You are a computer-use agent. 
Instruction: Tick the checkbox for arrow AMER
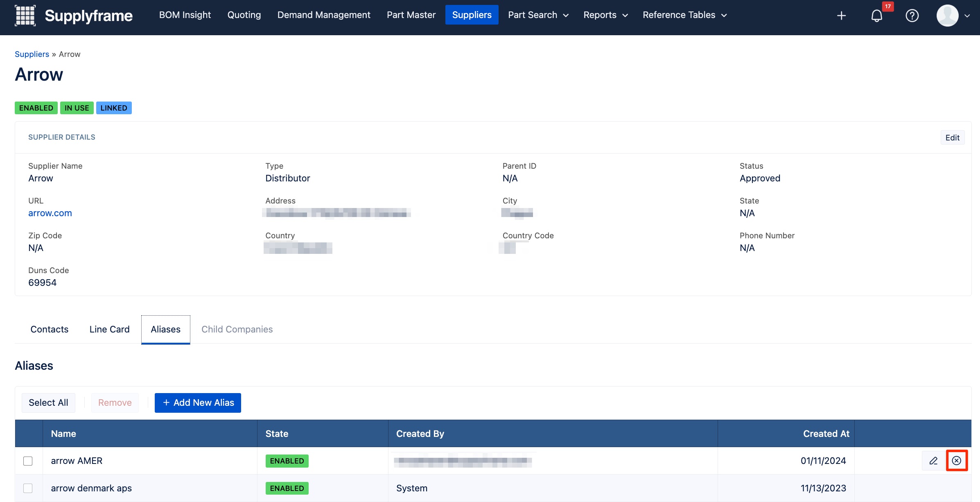[x=28, y=461]
